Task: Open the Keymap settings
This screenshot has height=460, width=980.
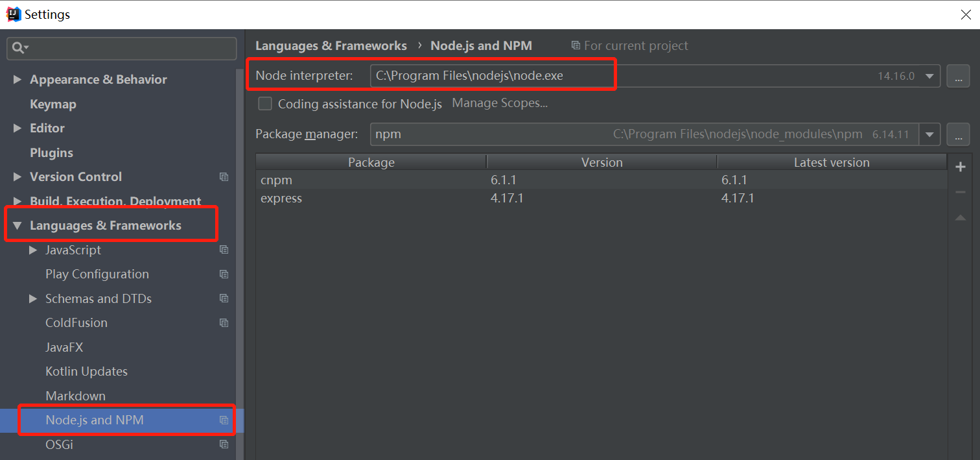Action: tap(53, 104)
